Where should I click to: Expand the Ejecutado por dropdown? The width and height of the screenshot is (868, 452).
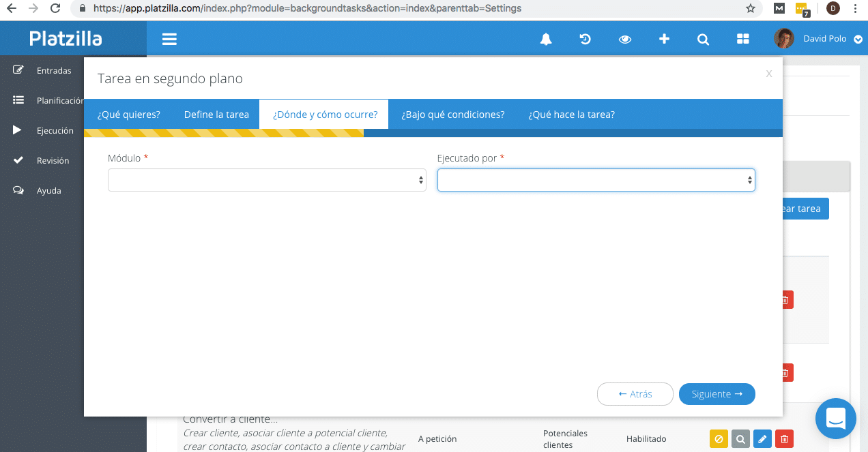[x=596, y=180]
